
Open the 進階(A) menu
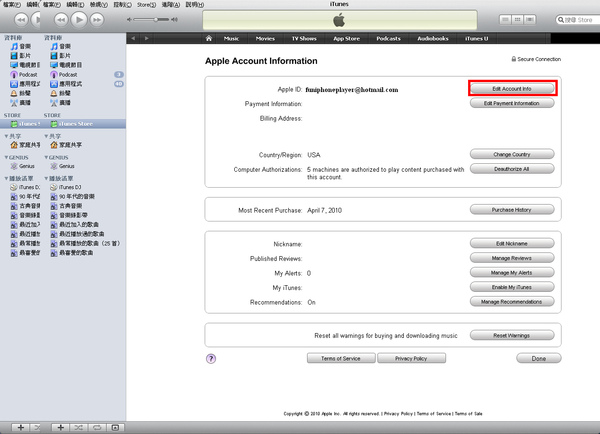pyautogui.click(x=171, y=5)
